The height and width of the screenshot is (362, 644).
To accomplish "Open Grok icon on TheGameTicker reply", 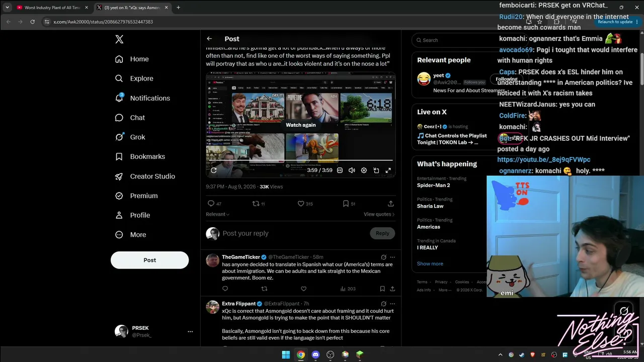I will tap(383, 257).
